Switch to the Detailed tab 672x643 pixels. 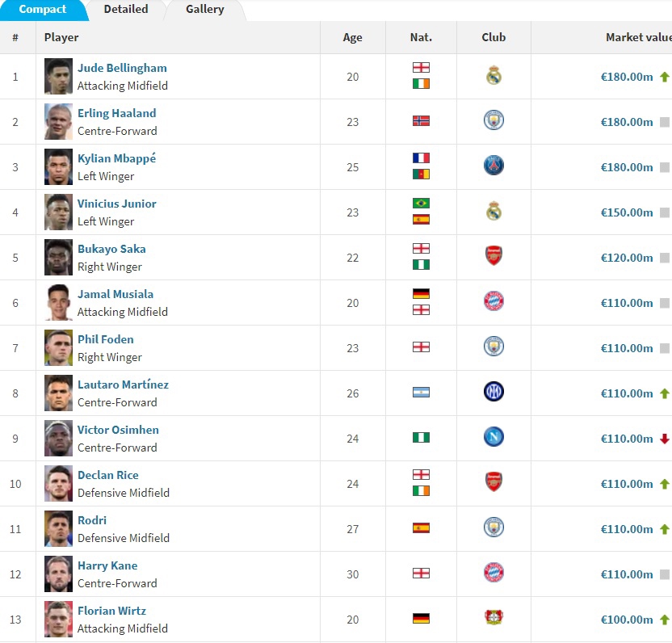click(x=125, y=9)
